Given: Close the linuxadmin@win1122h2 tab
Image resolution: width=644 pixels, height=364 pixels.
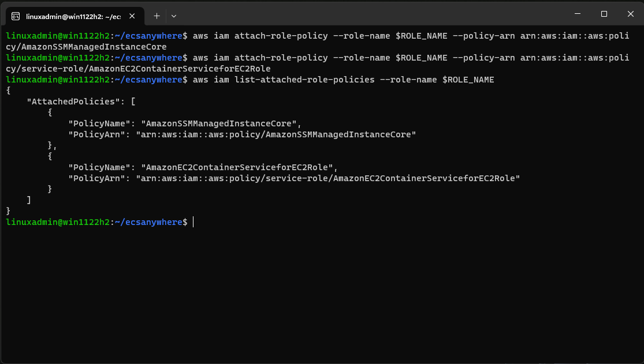Looking at the screenshot, I should pos(133,16).
